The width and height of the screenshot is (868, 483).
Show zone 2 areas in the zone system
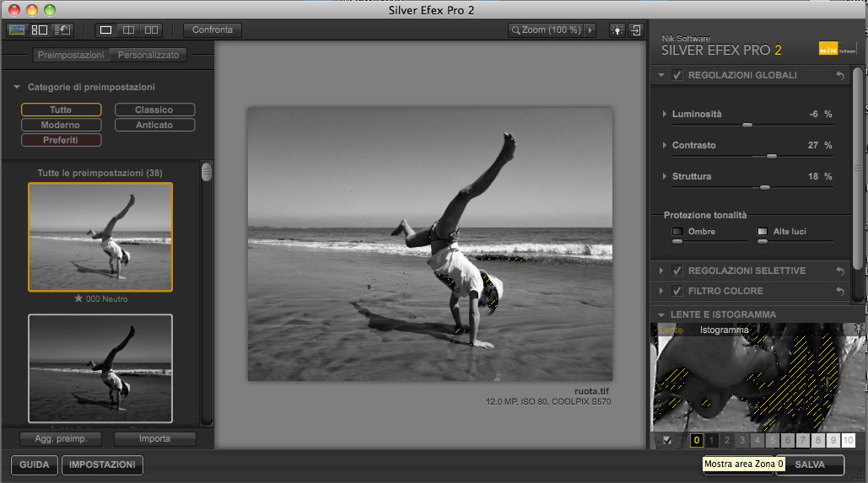pos(727,440)
